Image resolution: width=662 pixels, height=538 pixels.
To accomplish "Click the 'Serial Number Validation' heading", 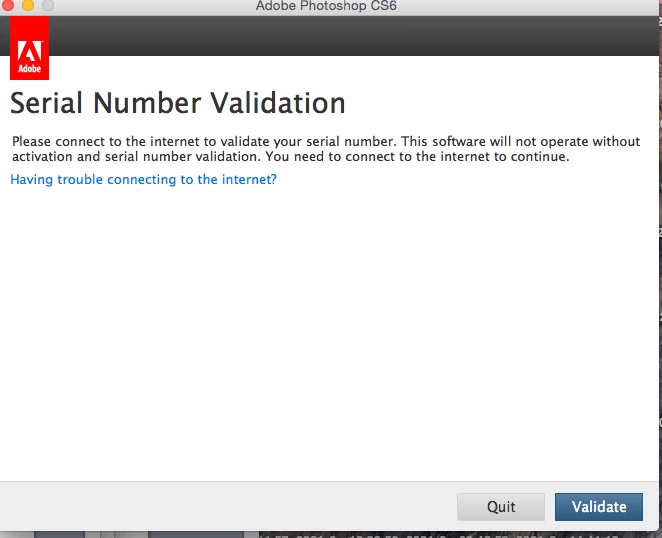I will [178, 103].
